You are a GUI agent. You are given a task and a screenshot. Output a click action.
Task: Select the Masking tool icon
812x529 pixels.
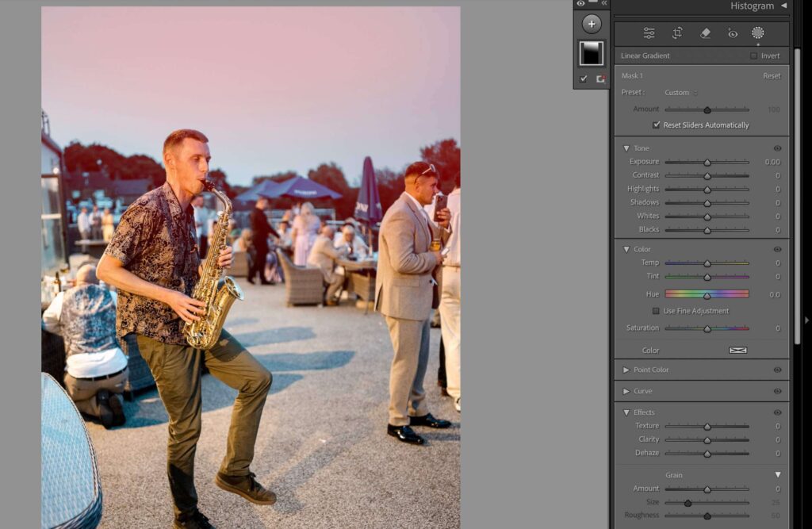(x=758, y=33)
